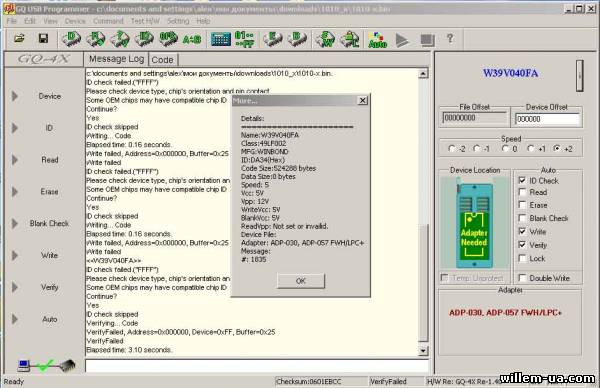Open the Test H/W menu

pos(145,21)
